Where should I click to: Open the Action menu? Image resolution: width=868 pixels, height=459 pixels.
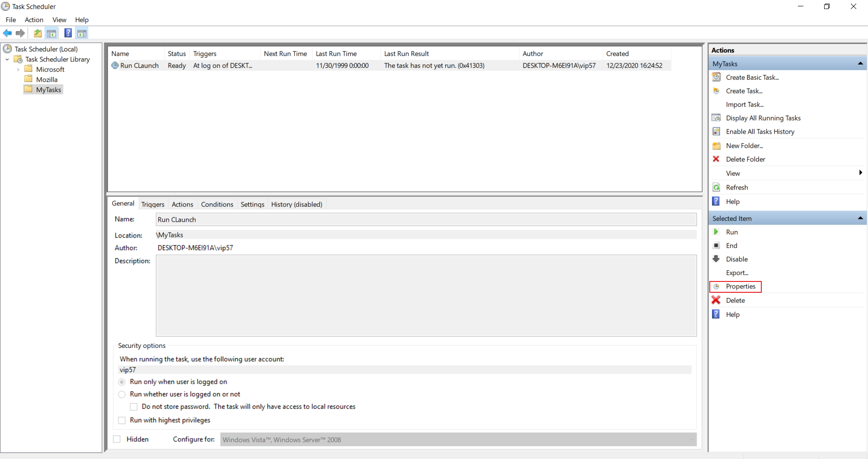click(33, 20)
